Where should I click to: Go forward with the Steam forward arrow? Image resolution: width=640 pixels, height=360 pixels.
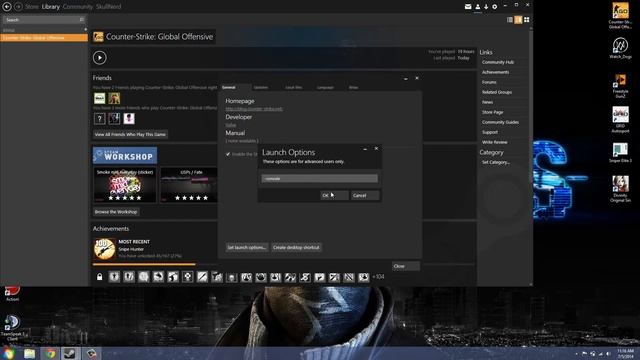[x=18, y=7]
